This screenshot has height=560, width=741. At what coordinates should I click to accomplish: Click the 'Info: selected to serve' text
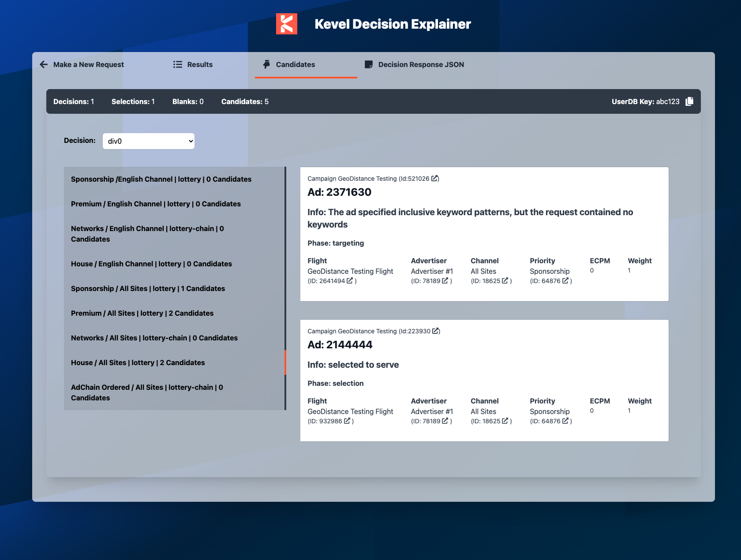click(x=353, y=365)
